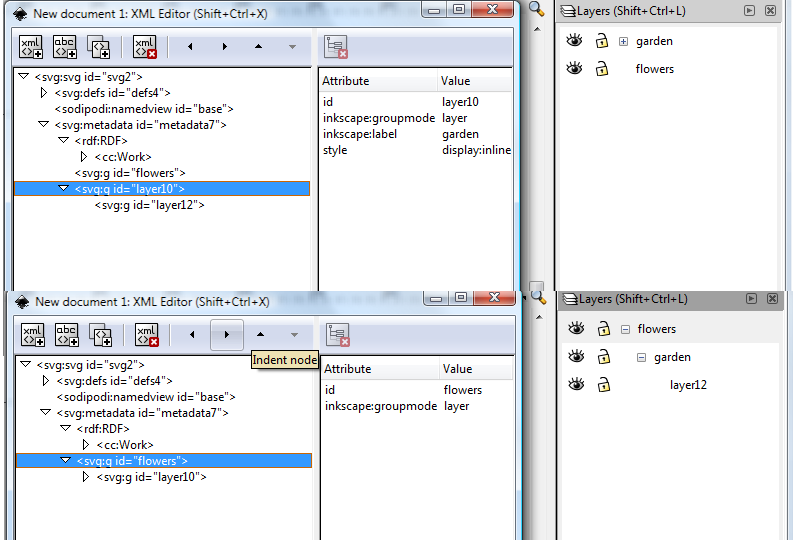Click delete attribute icon in upper XML Editor
This screenshot has width=793, height=550.
(x=336, y=47)
